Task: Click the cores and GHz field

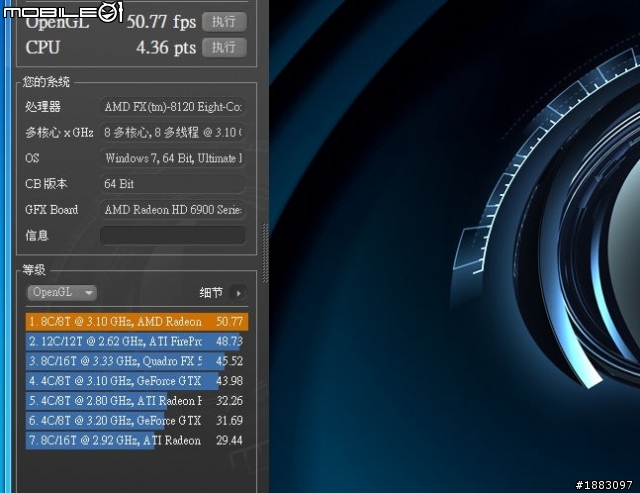Action: (173, 132)
